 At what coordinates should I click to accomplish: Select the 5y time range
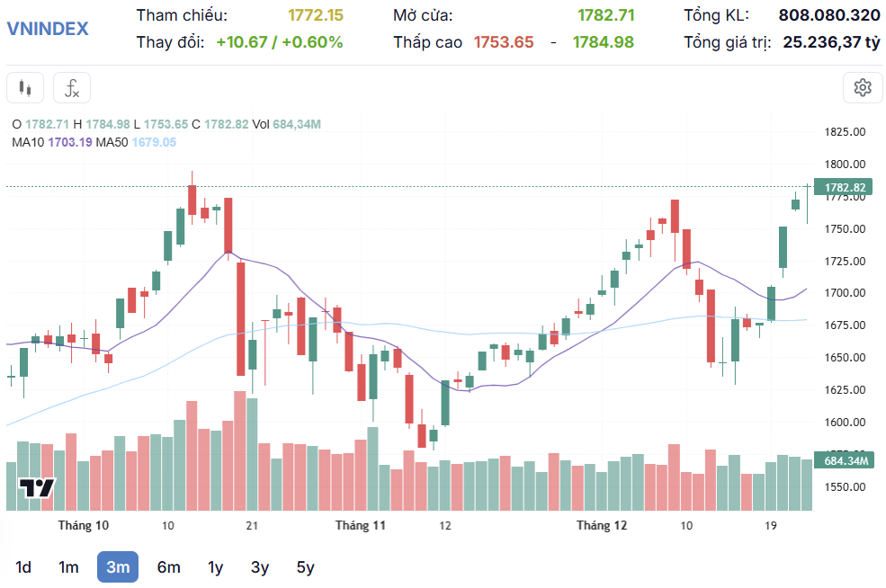tap(305, 567)
